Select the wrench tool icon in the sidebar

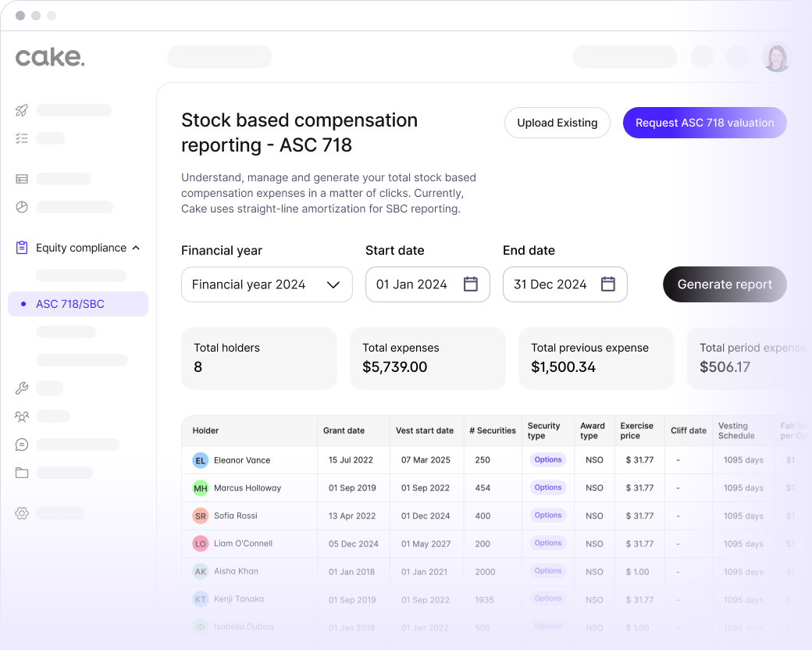(x=21, y=388)
